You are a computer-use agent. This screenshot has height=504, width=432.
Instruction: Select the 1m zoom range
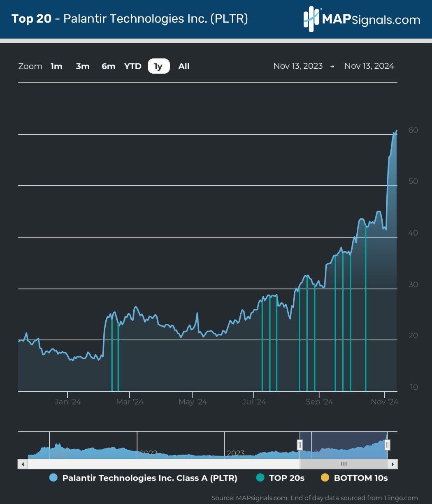pyautogui.click(x=56, y=66)
